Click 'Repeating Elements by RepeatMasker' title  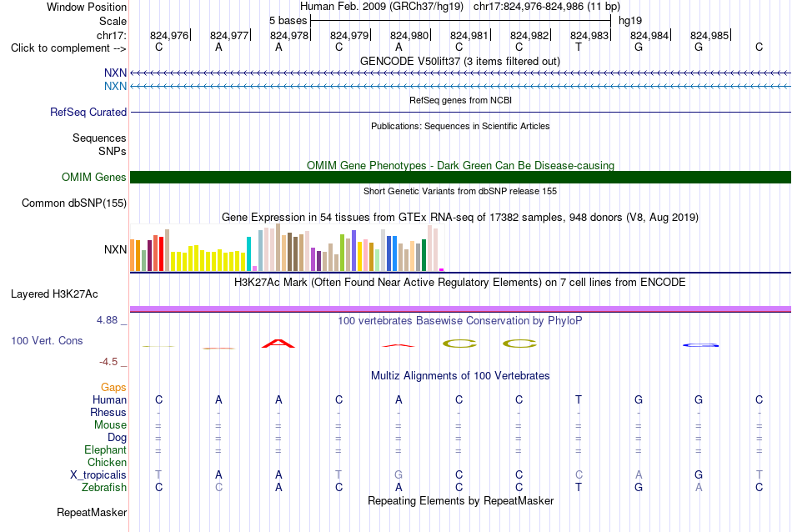[460, 500]
